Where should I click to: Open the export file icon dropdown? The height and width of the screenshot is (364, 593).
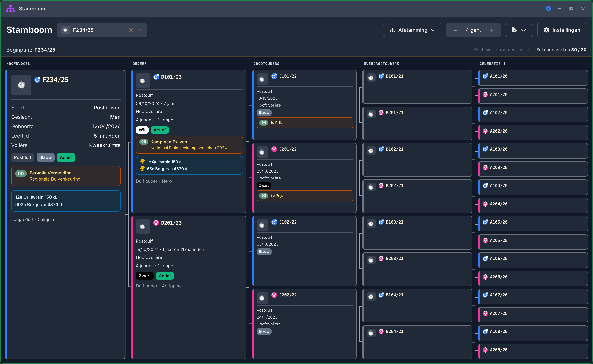(x=519, y=30)
